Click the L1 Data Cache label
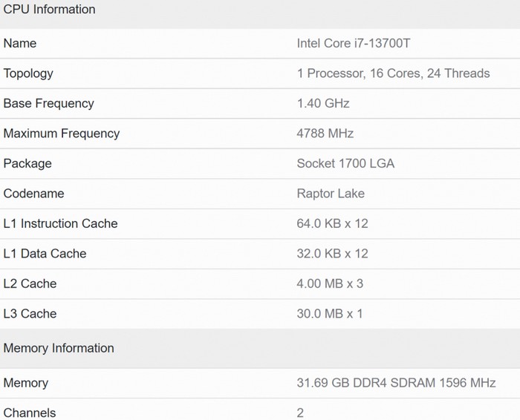Viewport: 520px width, 420px height. 45,254
